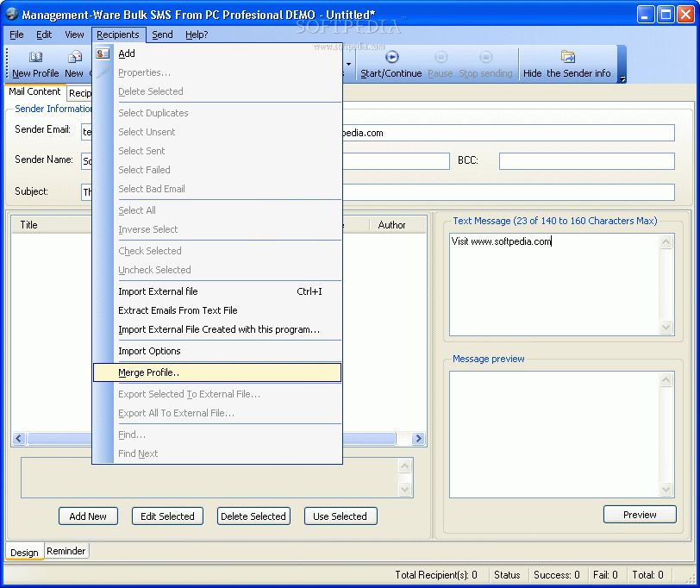This screenshot has height=588, width=700.
Task: Click the Add New button
Action: 88,516
